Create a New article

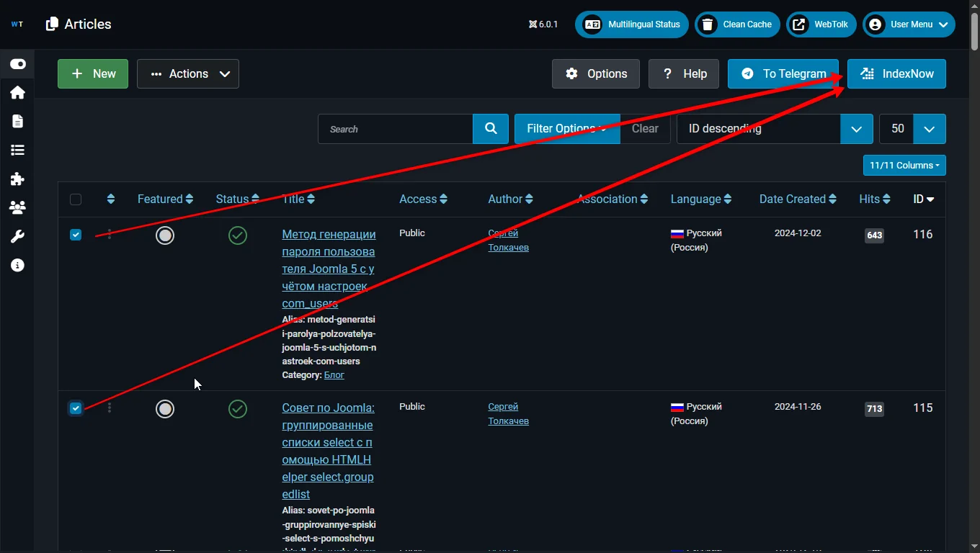click(x=93, y=73)
